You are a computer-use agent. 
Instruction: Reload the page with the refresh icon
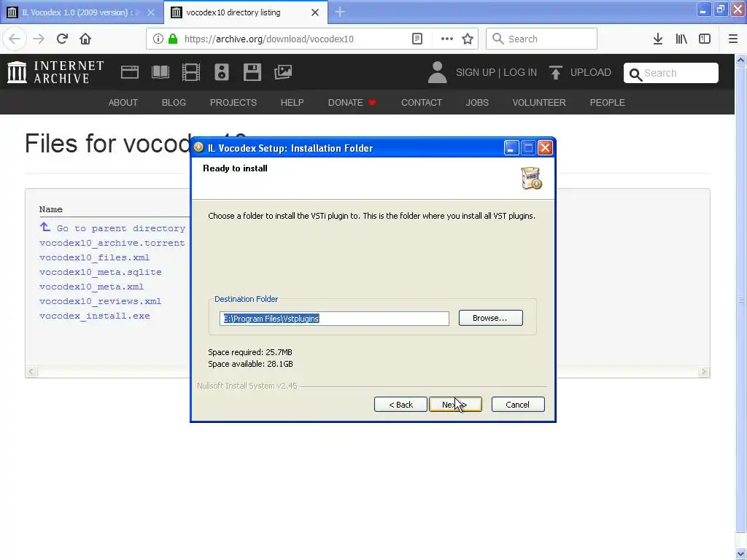(62, 39)
